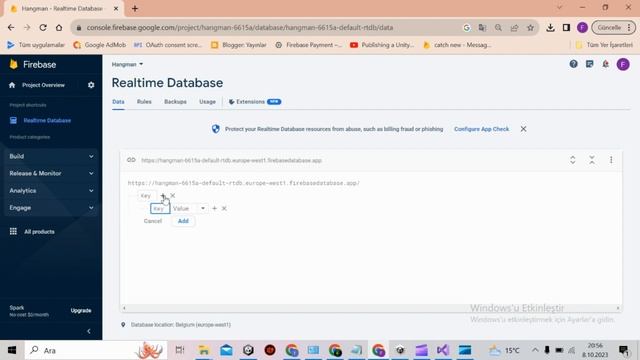Add child to parent key plus icon
The image size is (640, 360).
(x=163, y=196)
